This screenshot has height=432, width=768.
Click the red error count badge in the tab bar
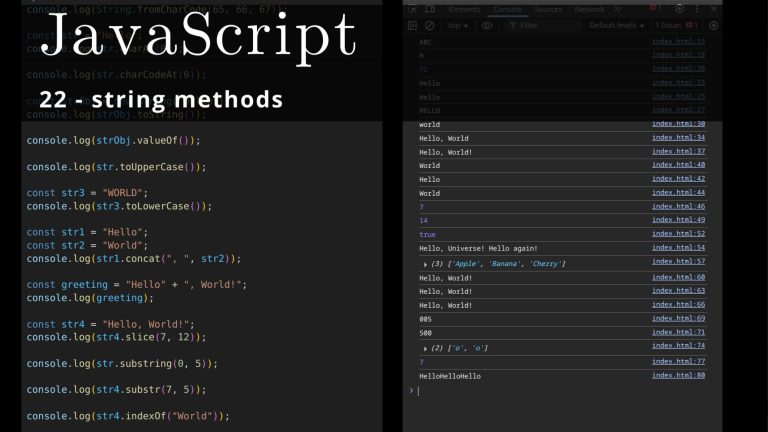point(654,8)
